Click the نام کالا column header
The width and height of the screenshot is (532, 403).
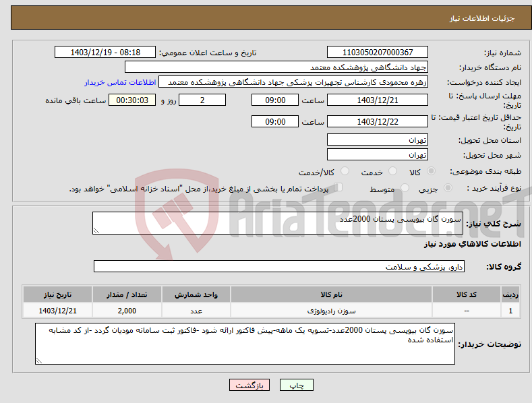tap(331, 294)
